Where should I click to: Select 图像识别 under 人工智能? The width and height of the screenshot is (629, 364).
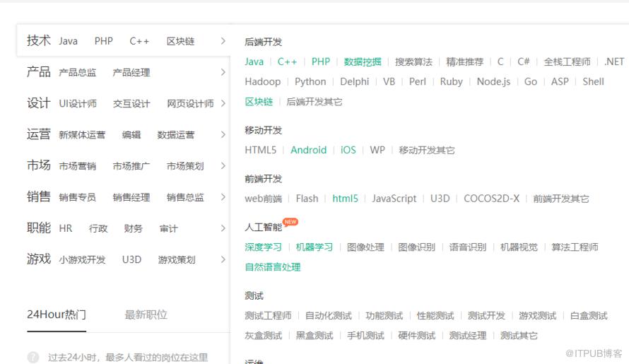(x=416, y=247)
